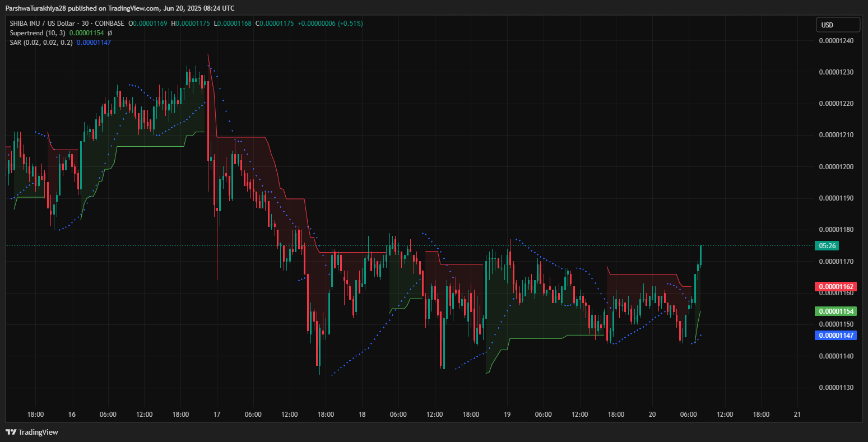This screenshot has width=868, height=442.
Task: Click the +0.51% change value in the legend
Action: [350, 24]
